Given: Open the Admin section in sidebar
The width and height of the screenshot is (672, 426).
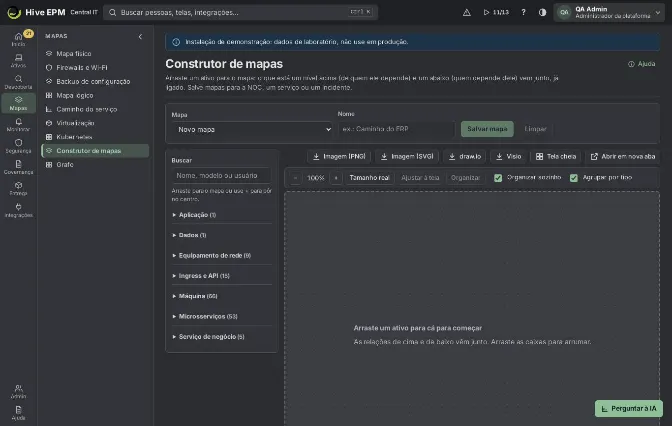Looking at the screenshot, I should [18, 392].
